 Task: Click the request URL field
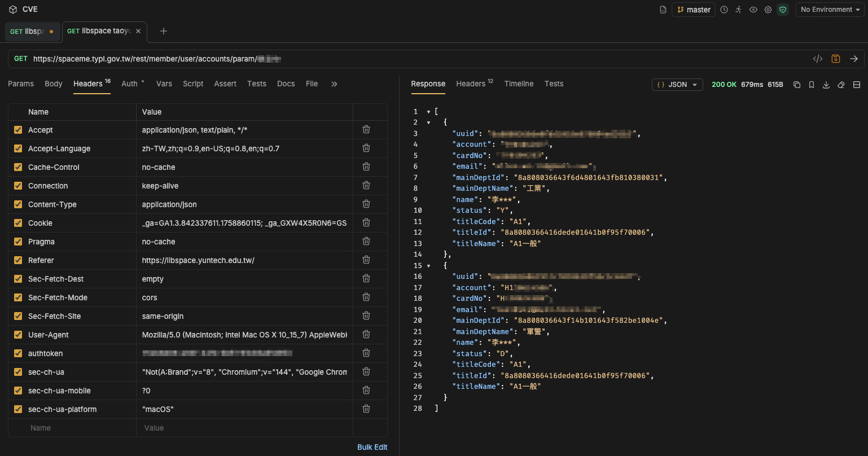point(420,59)
